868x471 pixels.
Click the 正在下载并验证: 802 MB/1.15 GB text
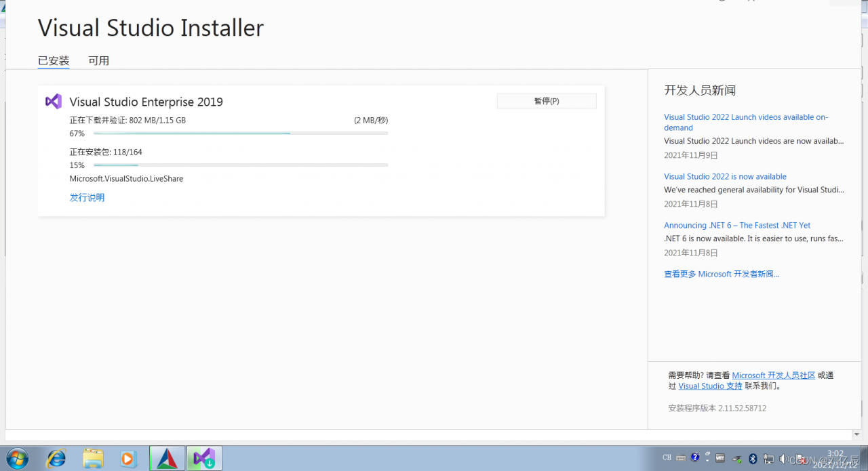[127, 120]
